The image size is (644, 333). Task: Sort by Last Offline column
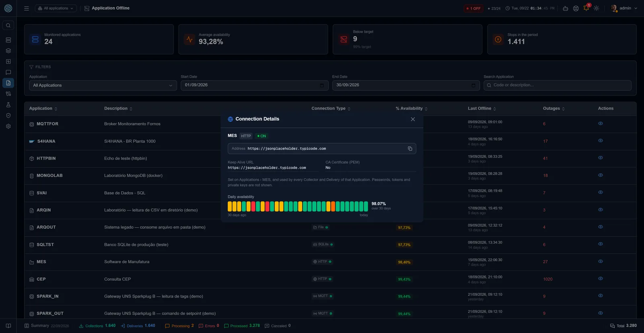coord(482,109)
